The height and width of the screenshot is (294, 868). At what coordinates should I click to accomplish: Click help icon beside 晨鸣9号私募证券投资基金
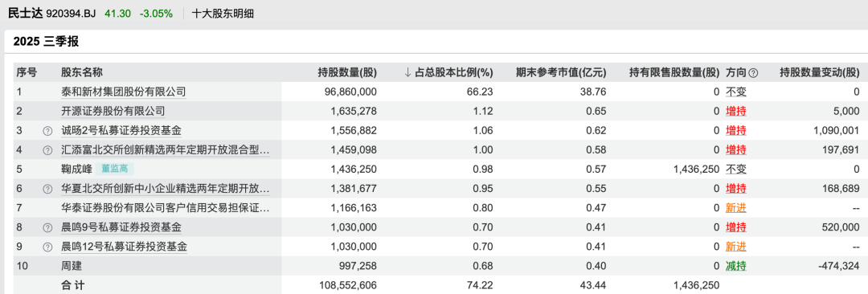[x=48, y=227]
